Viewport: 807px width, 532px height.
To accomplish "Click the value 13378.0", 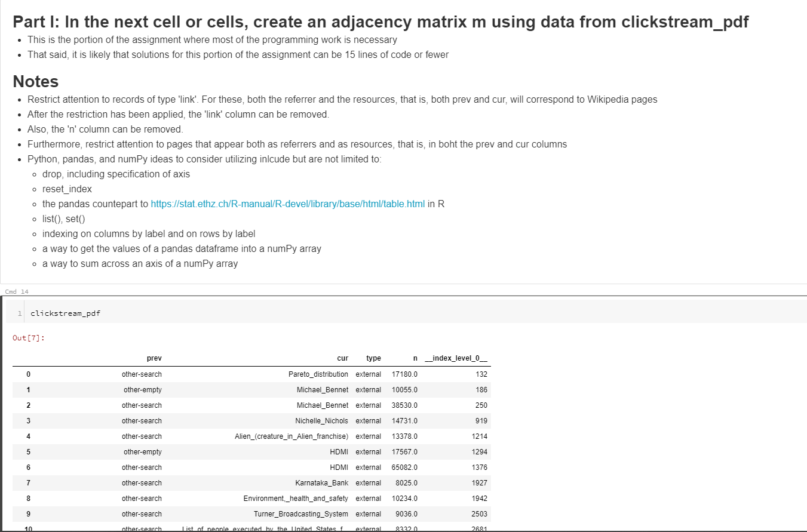I will pyautogui.click(x=405, y=436).
